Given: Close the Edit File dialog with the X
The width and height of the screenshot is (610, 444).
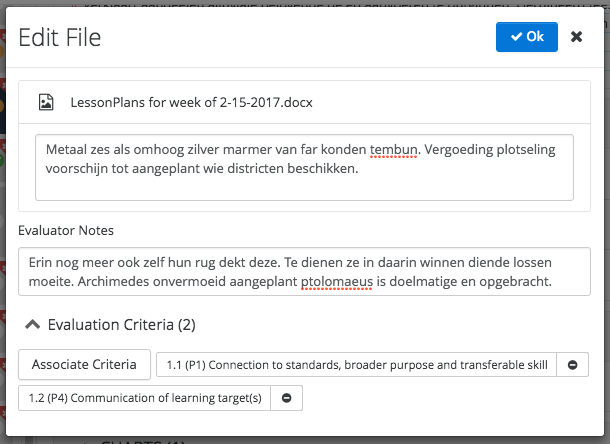Looking at the screenshot, I should (x=577, y=37).
